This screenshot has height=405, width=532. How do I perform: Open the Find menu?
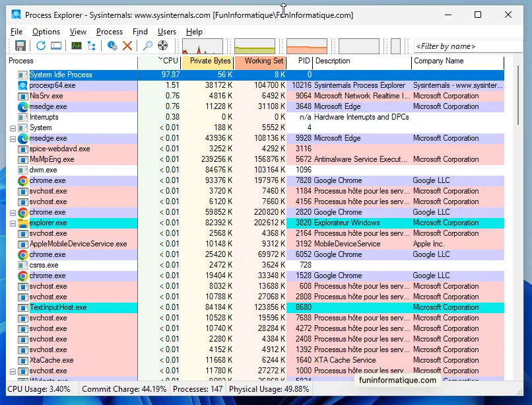coord(140,31)
